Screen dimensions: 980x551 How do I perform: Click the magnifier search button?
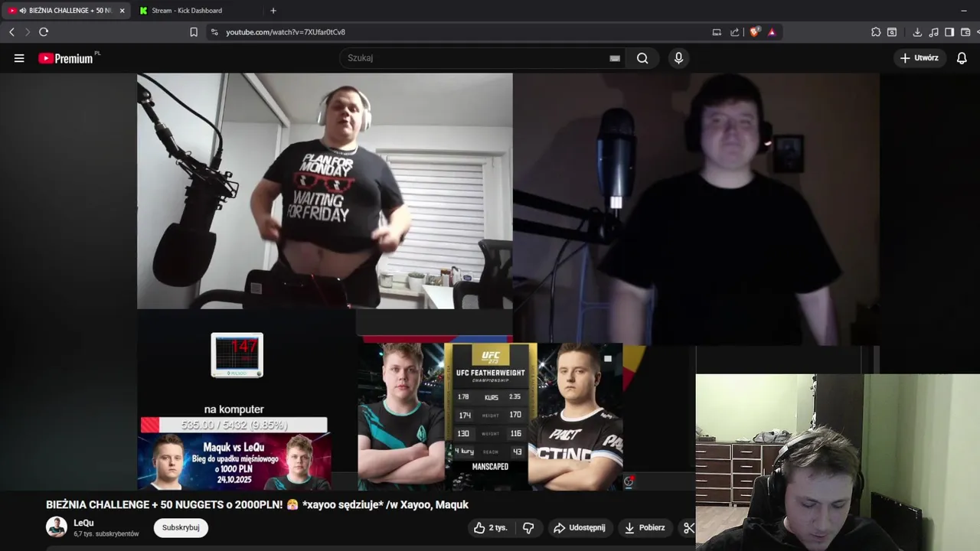tap(642, 58)
